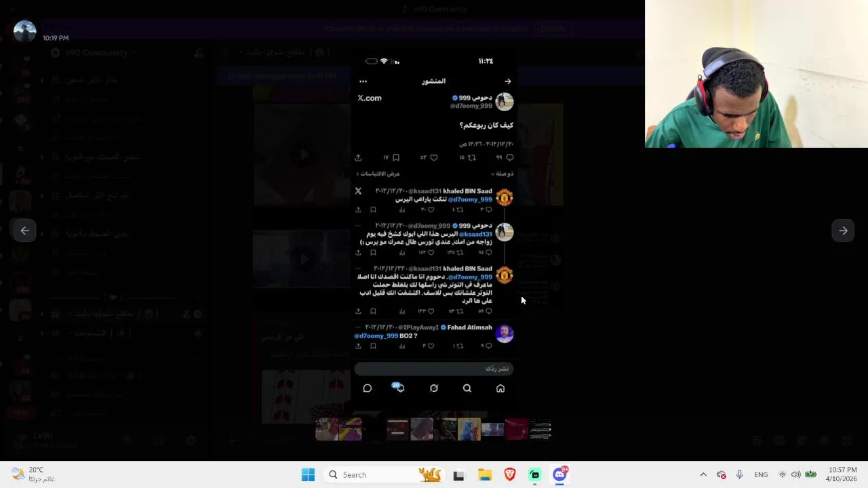Open عرض الاقتباسات quotes link

378,174
